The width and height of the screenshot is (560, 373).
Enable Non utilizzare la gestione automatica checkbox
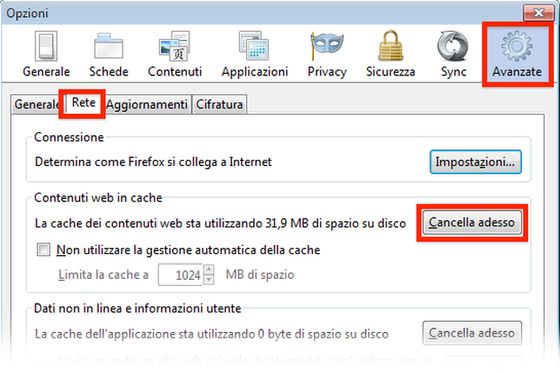(x=44, y=249)
